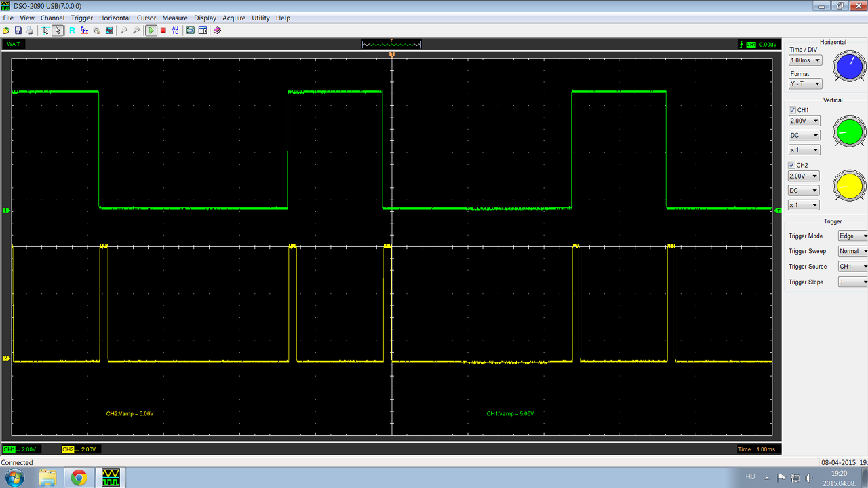Toggle the CH2 channel checkbox
The image size is (868, 488).
793,165
